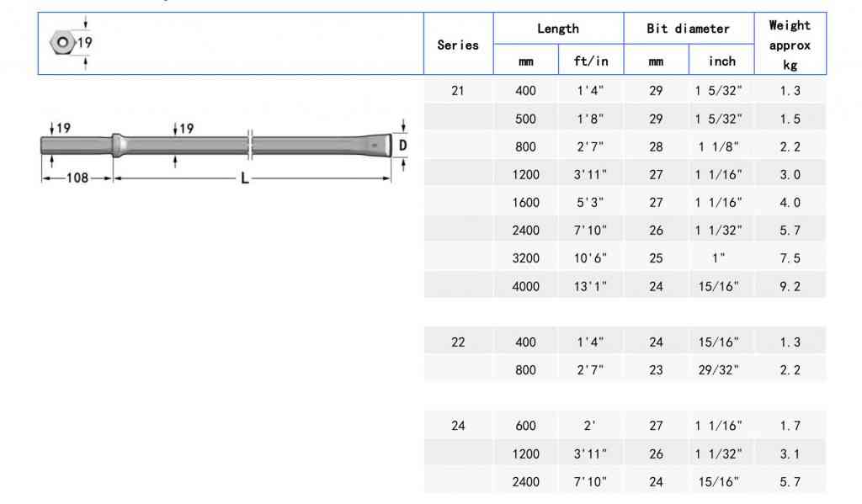Image resolution: width=862 pixels, height=504 pixels.
Task: Select the Bit diameter column header
Action: click(x=688, y=29)
